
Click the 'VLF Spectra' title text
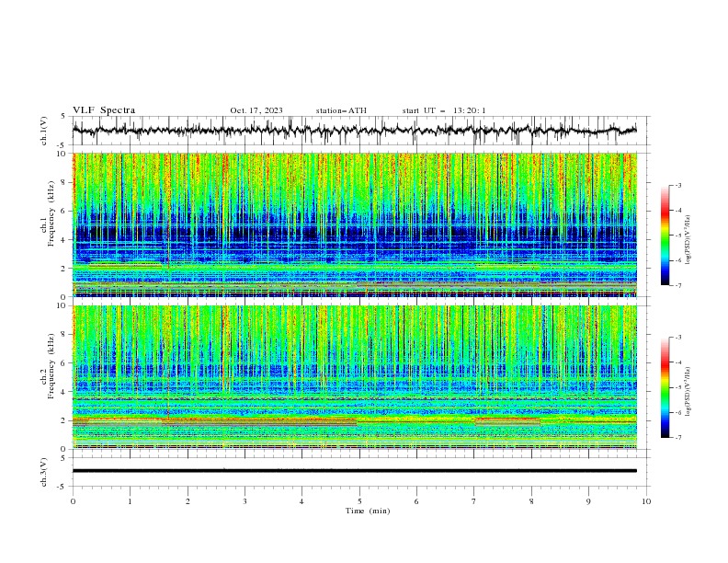(104, 110)
